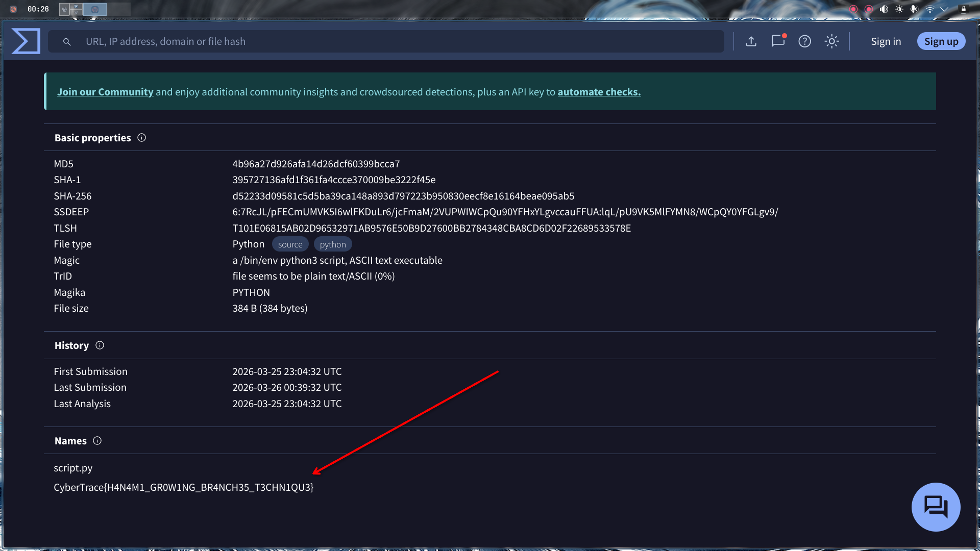Viewport: 980px width, 551px height.
Task: Click the file upload icon in the top bar
Action: pos(751,41)
